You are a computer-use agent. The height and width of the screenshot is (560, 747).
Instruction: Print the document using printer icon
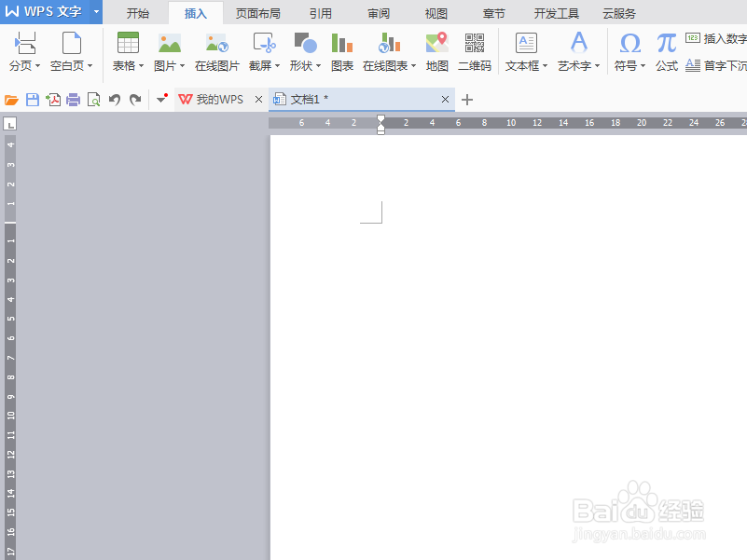pos(74,100)
